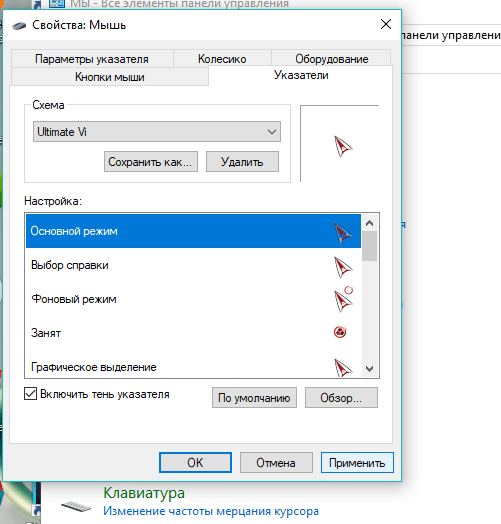The image size is (501, 524).
Task: Click the keyboard icon next to Клавиатура
Action: point(76,506)
